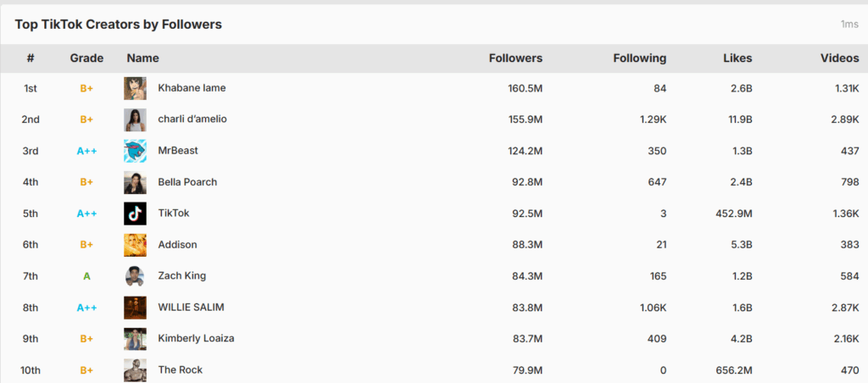
Task: Click the Name column header
Action: pos(142,58)
